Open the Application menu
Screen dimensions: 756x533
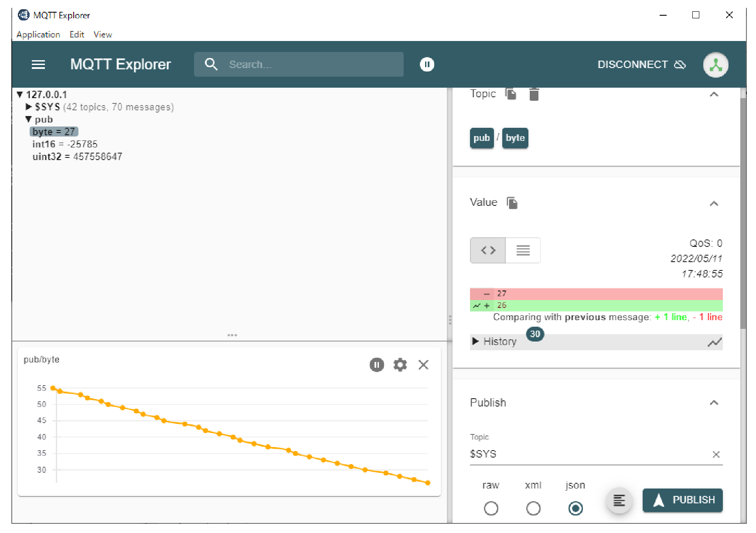(38, 34)
